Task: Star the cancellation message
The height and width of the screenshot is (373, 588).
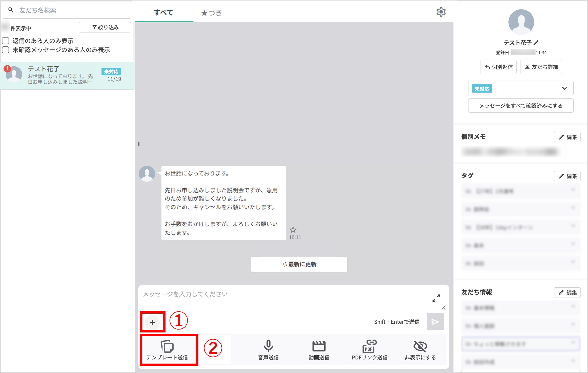Action: [x=293, y=230]
